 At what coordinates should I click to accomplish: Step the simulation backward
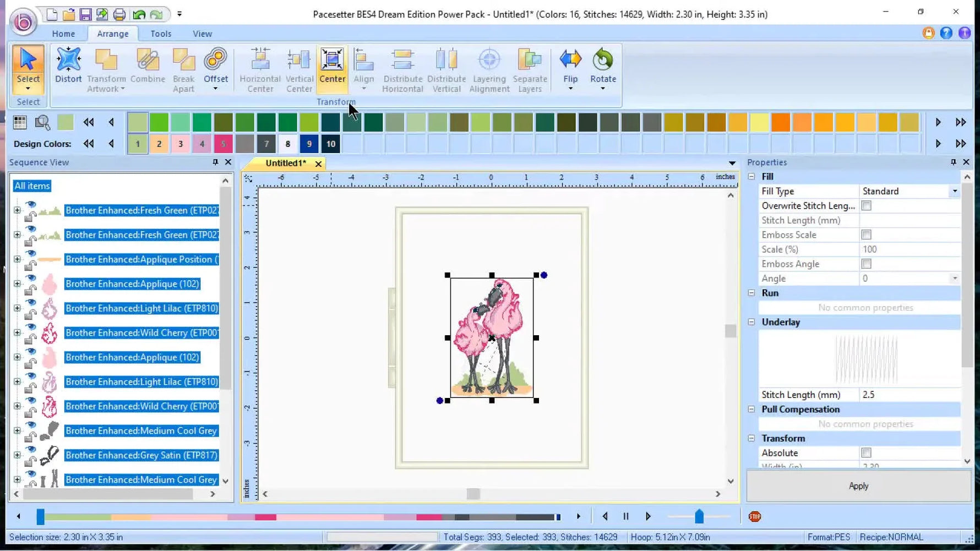[605, 516]
